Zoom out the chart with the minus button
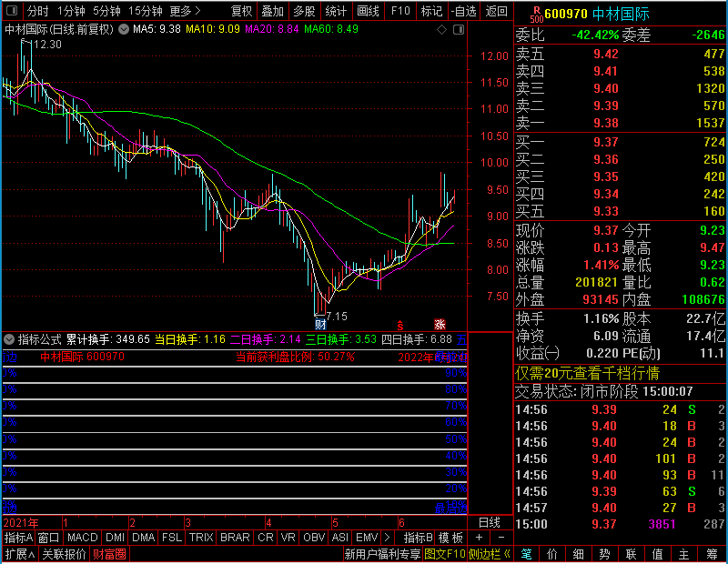This screenshot has width=728, height=564. (x=501, y=538)
